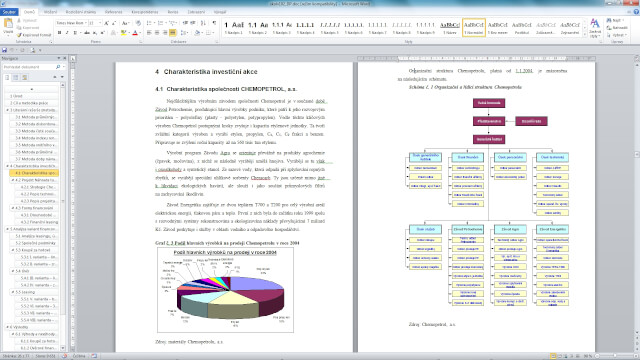Toggle the align left button
This screenshot has height=360, width=640.
149,33
